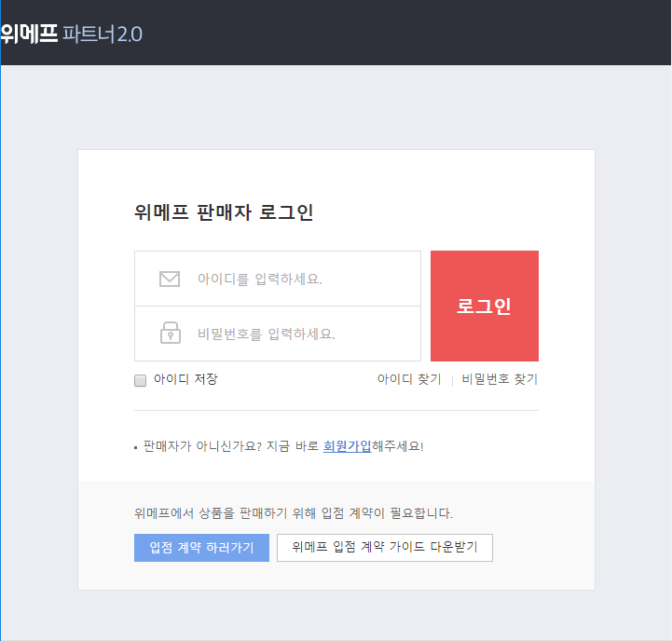The image size is (672, 641).
Task: Open the 비밀번호 찾기 link
Action: click(500, 379)
